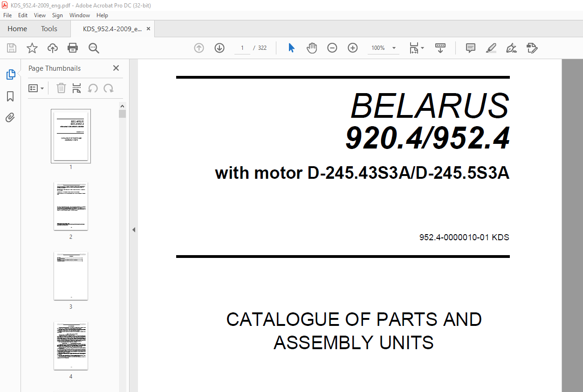Click the 'ASSEMBLY UNITS' heading text
Viewport: 583px width, 392px height.
(354, 343)
